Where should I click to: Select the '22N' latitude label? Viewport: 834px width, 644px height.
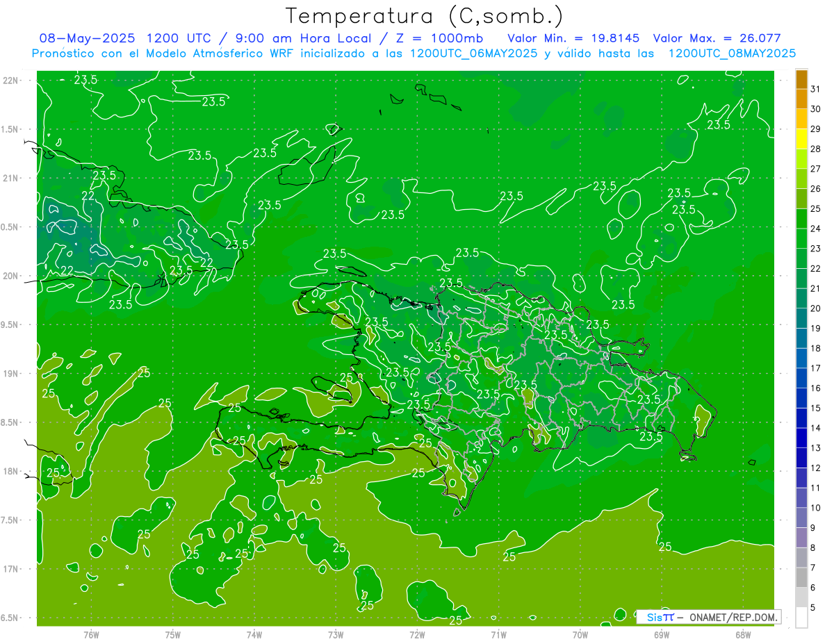pos(11,81)
